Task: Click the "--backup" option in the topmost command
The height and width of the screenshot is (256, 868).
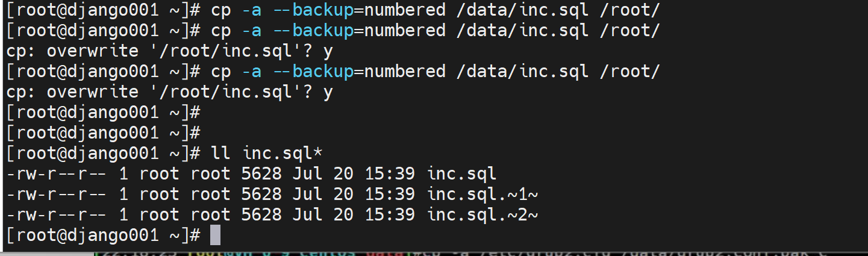Action: [313, 10]
